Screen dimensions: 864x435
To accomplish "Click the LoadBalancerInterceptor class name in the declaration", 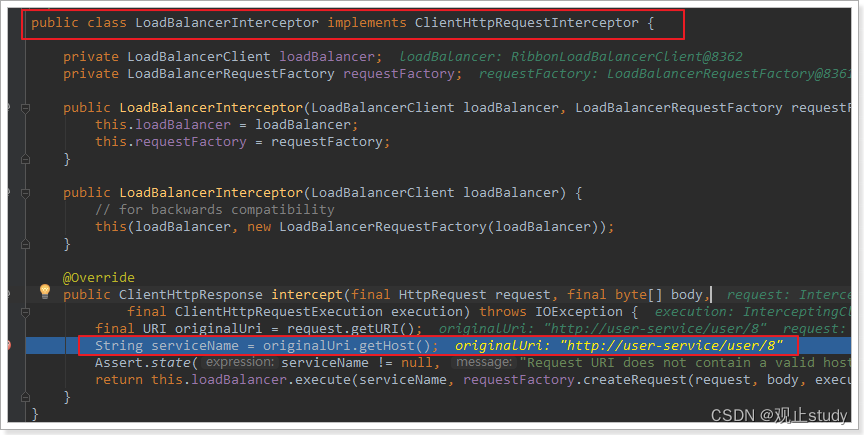I will pyautogui.click(x=227, y=23).
